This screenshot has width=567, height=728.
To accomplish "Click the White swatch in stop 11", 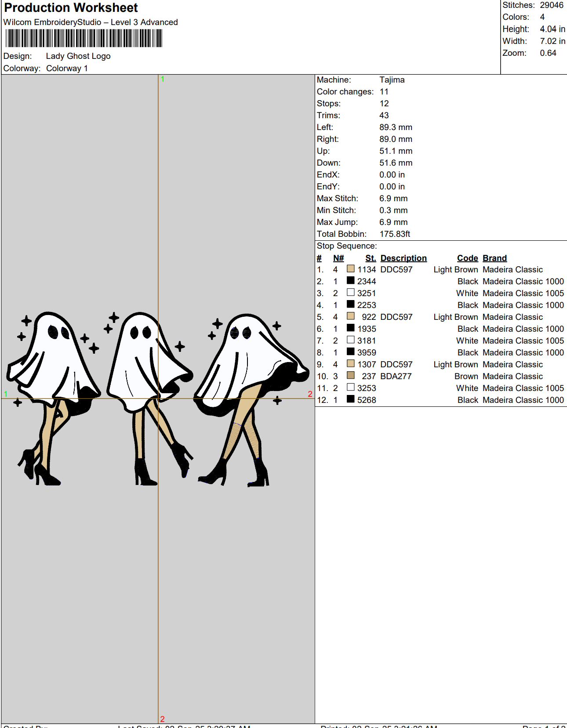I will tap(350, 388).
